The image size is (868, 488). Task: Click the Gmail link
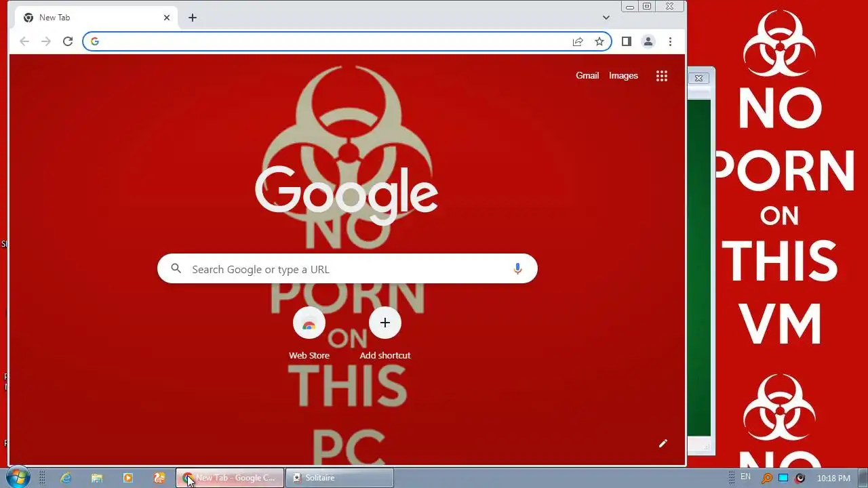(x=587, y=76)
